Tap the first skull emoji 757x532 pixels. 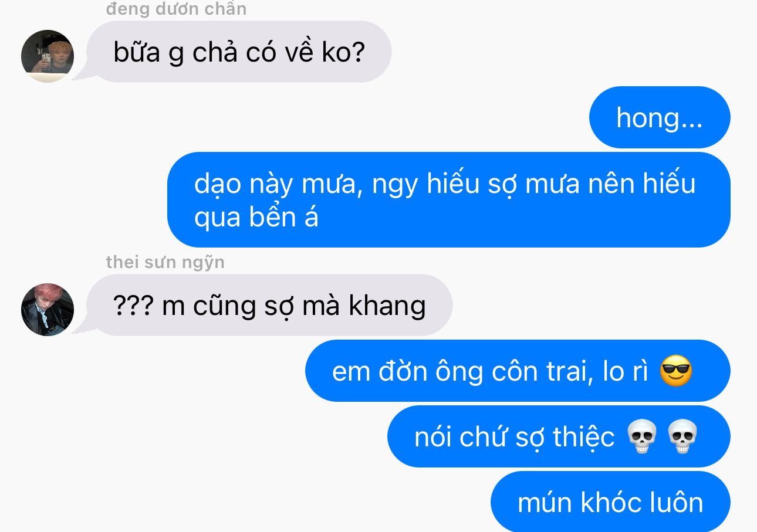641,438
